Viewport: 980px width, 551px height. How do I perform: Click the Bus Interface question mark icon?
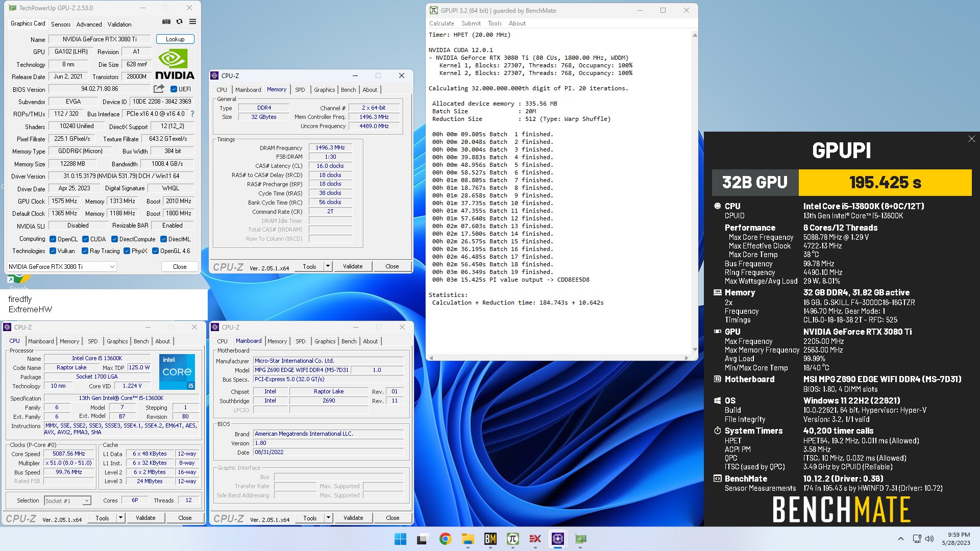tap(192, 114)
